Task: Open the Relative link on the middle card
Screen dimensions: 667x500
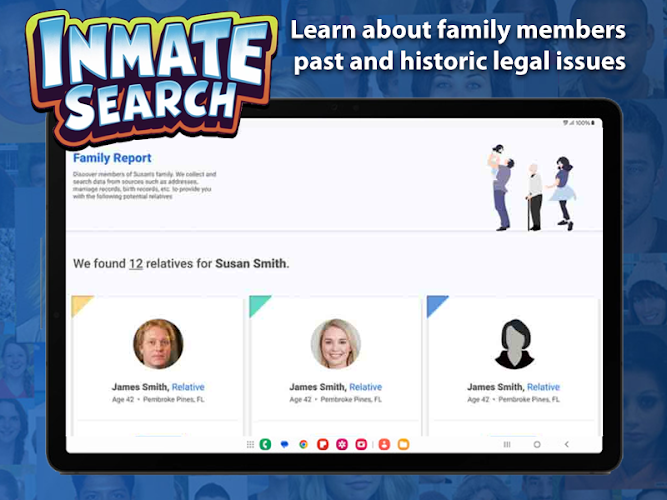Action: (365, 387)
